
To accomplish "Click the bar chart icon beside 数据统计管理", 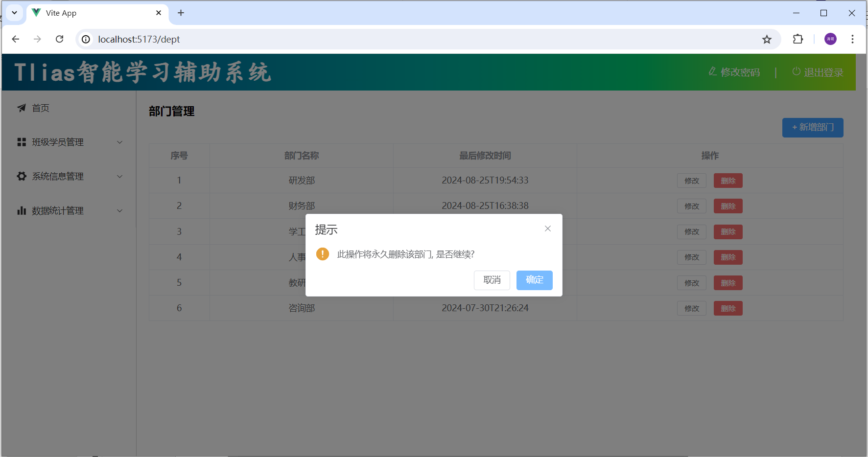I will (22, 210).
